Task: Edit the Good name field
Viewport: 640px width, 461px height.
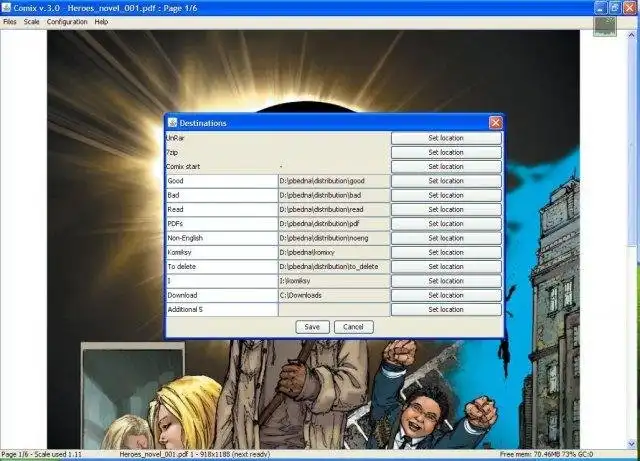Action: [x=222, y=181]
